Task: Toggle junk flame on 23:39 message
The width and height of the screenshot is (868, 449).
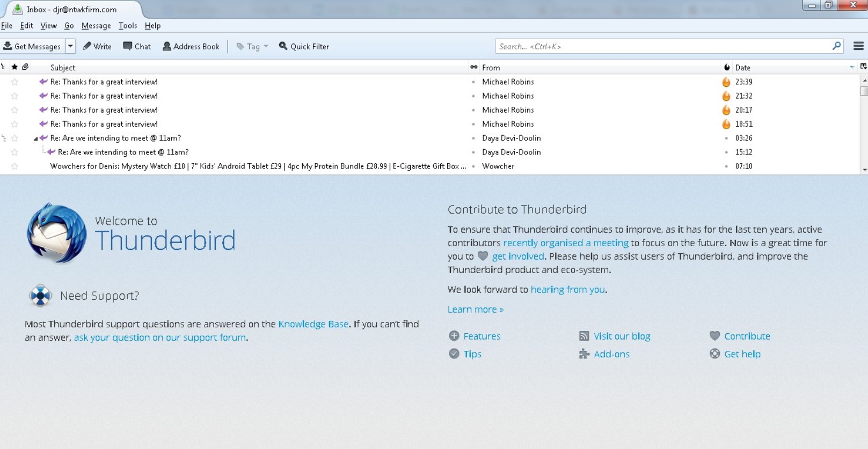Action: point(726,82)
